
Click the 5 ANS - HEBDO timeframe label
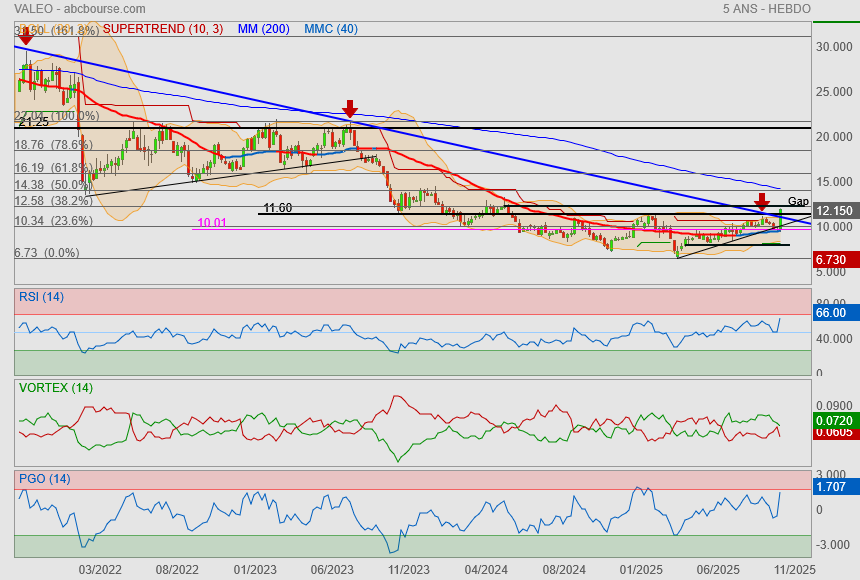coord(766,9)
